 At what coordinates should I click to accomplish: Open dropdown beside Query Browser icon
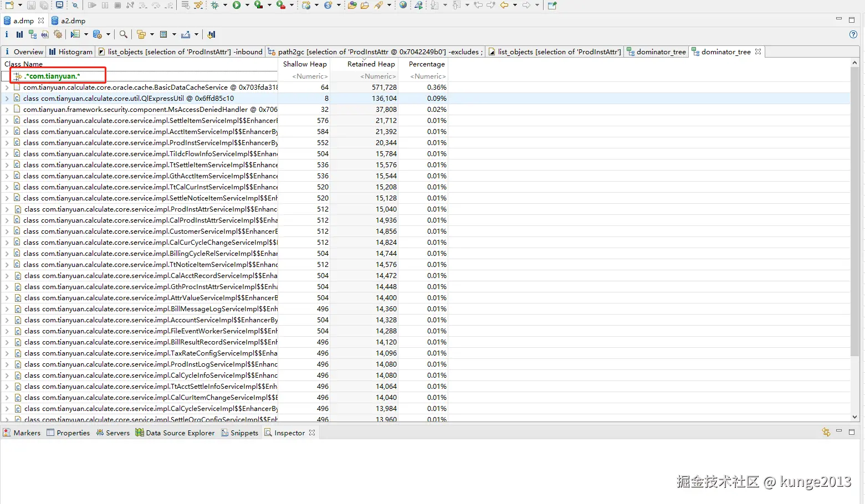click(x=108, y=34)
